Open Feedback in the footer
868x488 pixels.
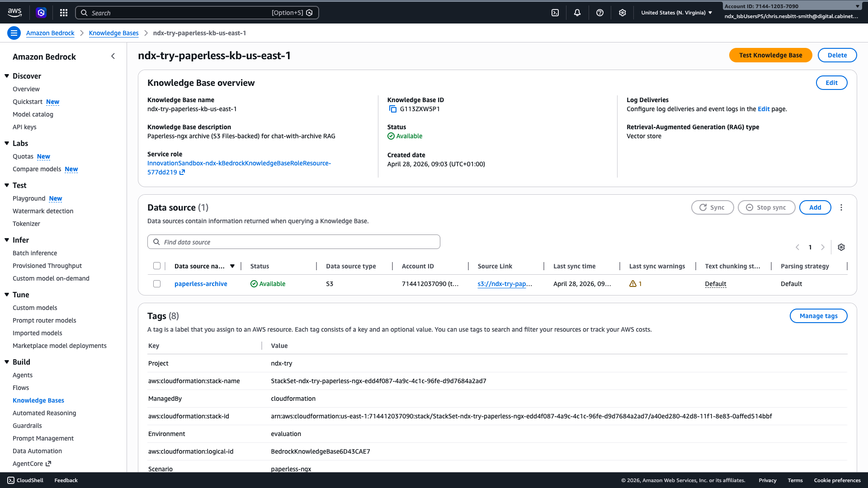(66, 480)
